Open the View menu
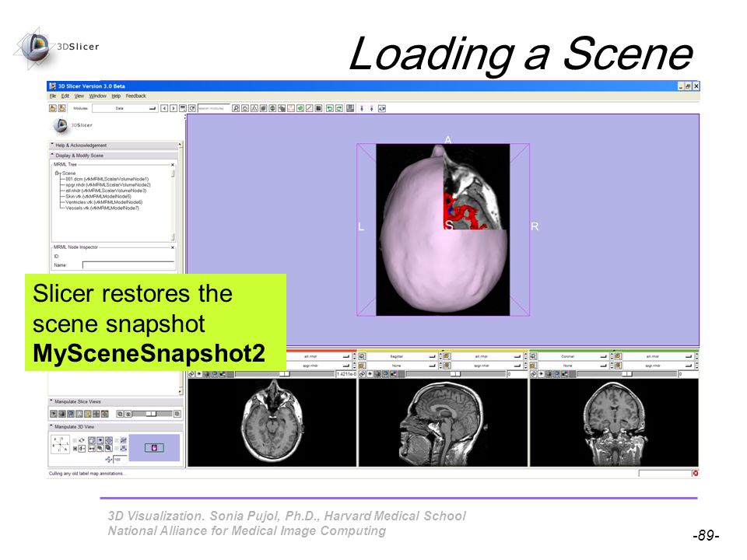This screenshot has height=560, width=747. tap(79, 96)
